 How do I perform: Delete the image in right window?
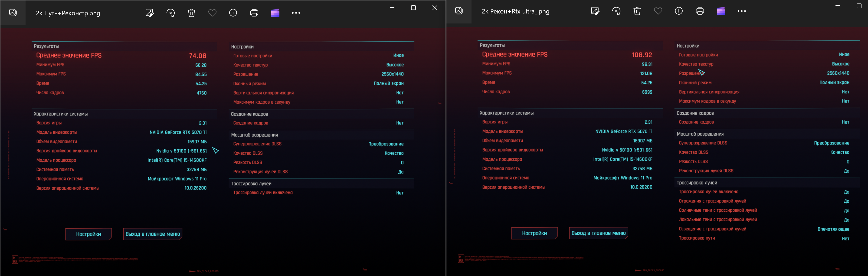coord(637,11)
